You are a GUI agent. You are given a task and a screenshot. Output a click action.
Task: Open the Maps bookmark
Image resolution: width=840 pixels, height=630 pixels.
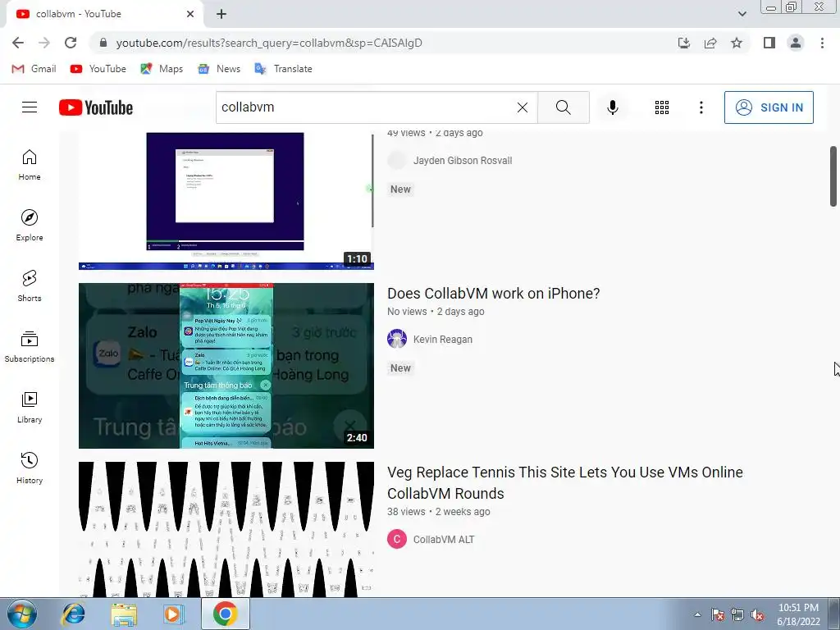click(162, 69)
